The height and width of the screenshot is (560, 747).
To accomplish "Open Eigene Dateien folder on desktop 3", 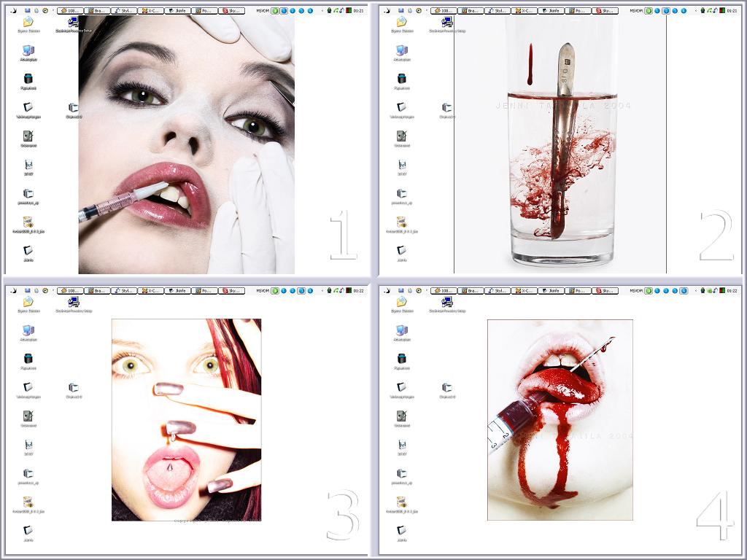I will point(28,302).
